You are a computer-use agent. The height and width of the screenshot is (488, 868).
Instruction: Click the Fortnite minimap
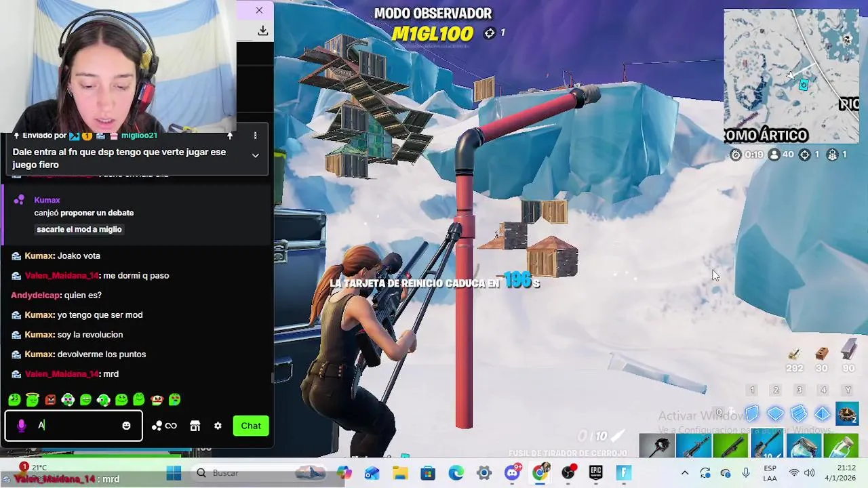[791, 76]
